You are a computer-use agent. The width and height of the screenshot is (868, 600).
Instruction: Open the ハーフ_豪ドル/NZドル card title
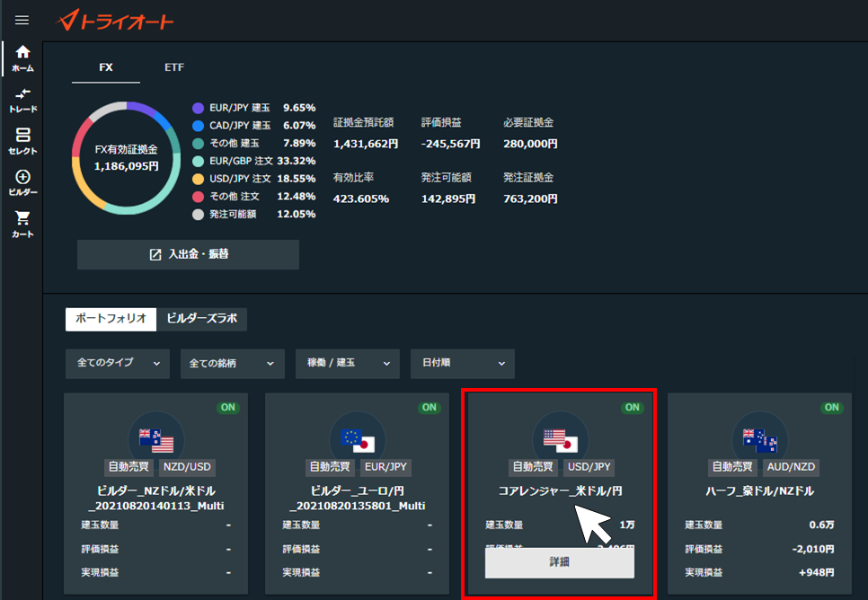[759, 491]
